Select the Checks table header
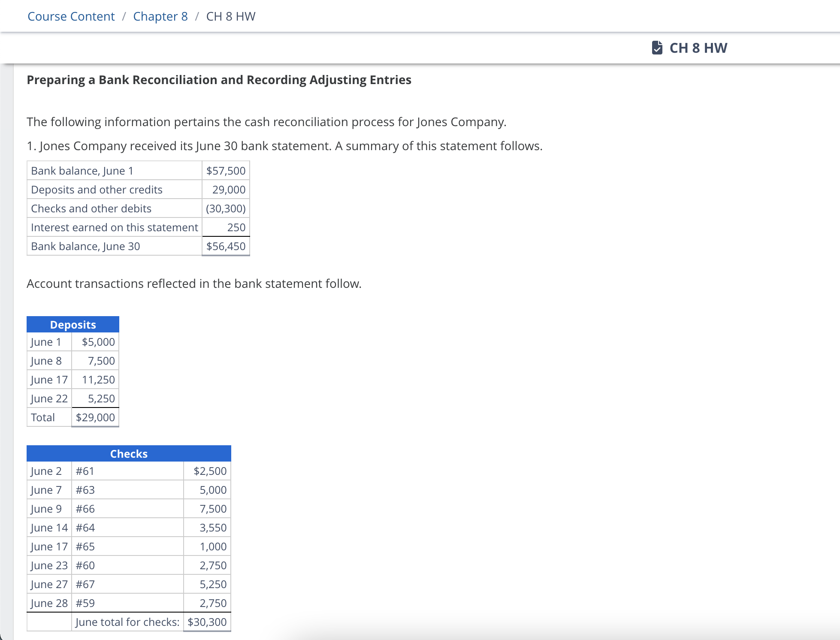Image resolution: width=840 pixels, height=640 pixels. pyautogui.click(x=129, y=453)
